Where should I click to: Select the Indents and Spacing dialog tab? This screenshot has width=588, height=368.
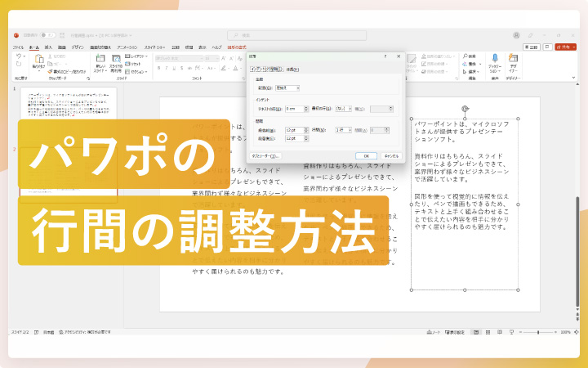266,70
